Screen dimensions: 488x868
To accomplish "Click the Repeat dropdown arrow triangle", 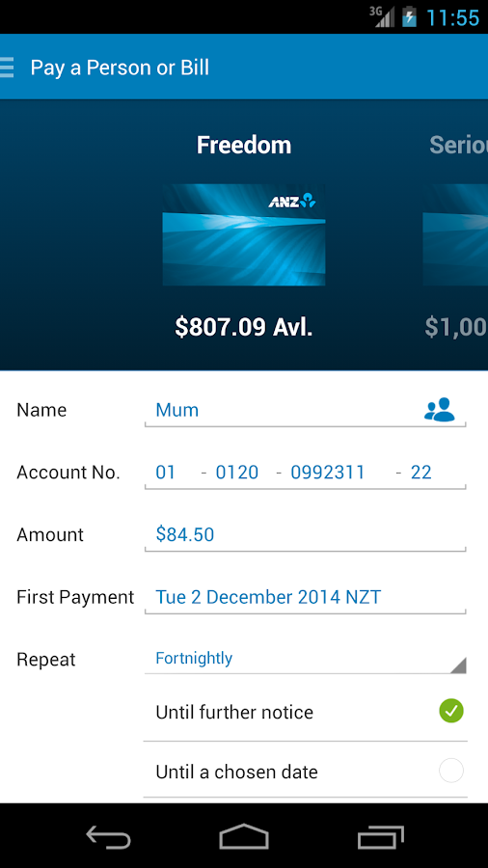I will point(457,665).
